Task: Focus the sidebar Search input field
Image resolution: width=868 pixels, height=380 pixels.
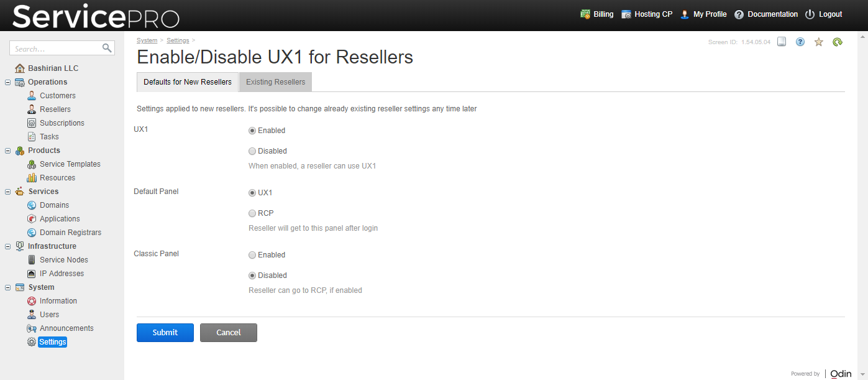Action: pos(56,49)
